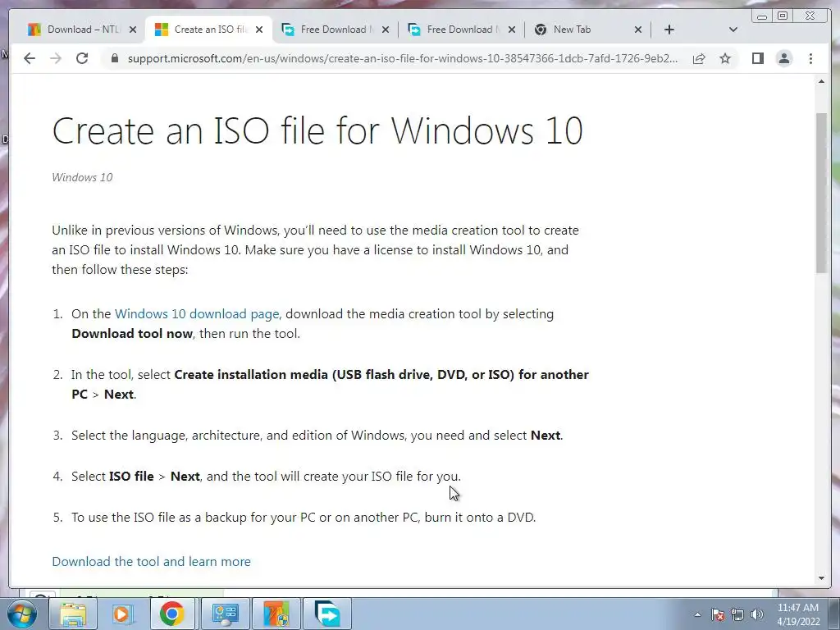Open the network tray icon

pyautogui.click(x=737, y=614)
